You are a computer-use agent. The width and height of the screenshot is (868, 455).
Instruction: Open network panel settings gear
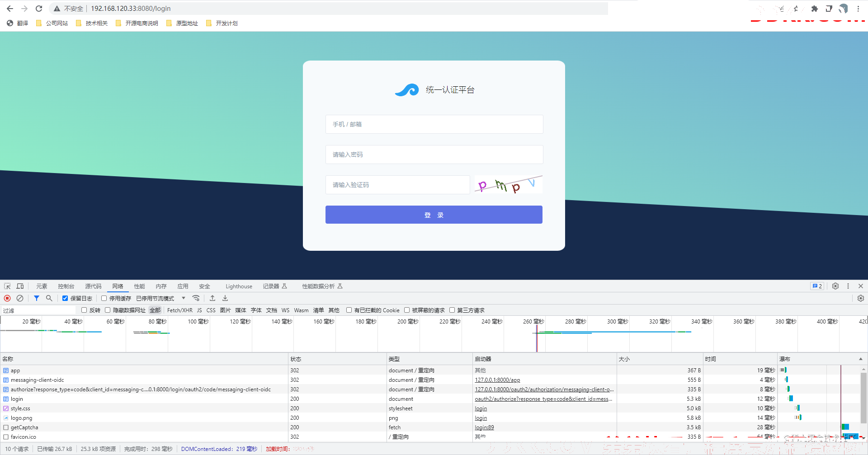[x=861, y=298]
